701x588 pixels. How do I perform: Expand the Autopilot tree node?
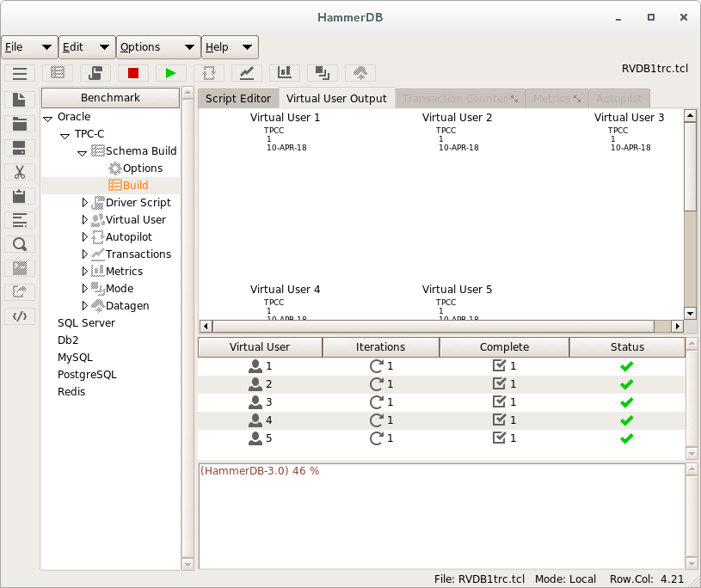coord(84,236)
